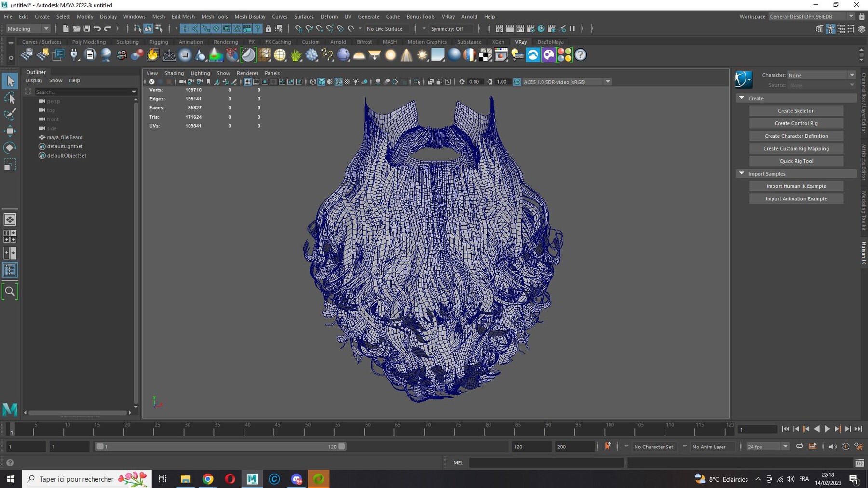Collapse the Import Samples section
The width and height of the screenshot is (868, 488).
[742, 173]
